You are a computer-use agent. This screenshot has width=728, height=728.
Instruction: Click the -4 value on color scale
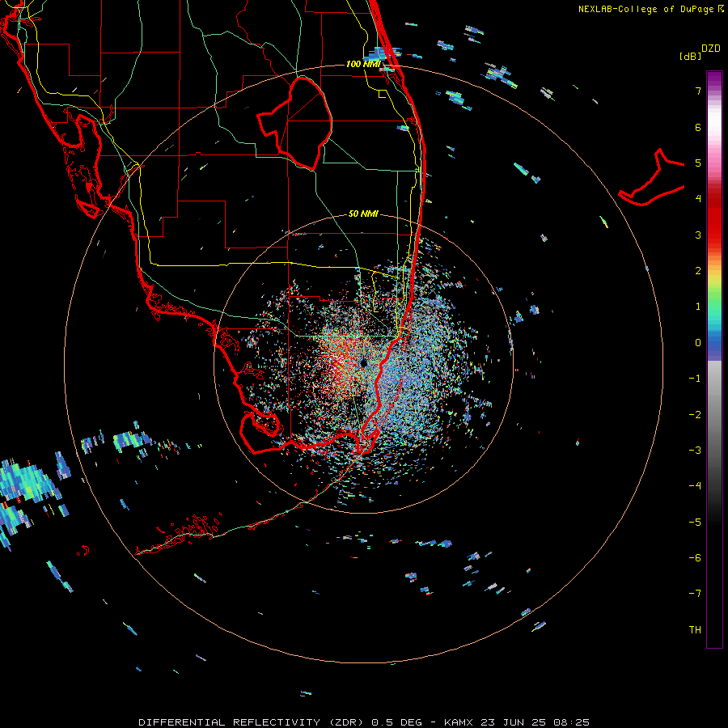click(x=695, y=485)
